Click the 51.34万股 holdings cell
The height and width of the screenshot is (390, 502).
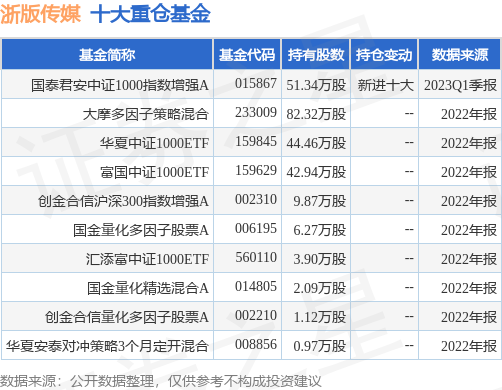(x=316, y=85)
